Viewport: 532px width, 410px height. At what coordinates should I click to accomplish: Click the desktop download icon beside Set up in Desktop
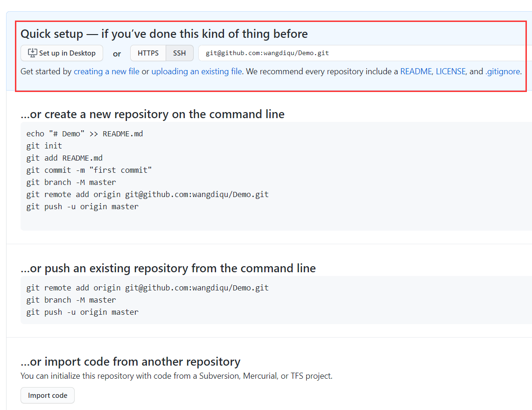(x=32, y=53)
